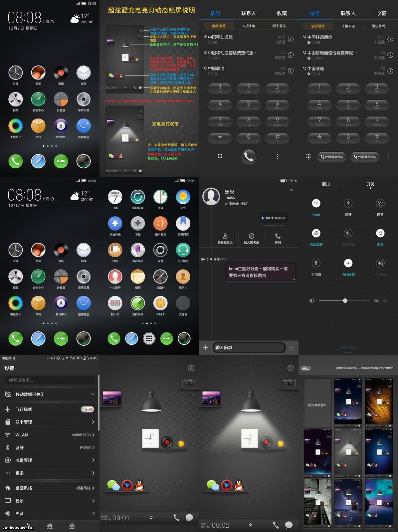
Task: Open the SIM卡 app icon
Action: [160, 303]
